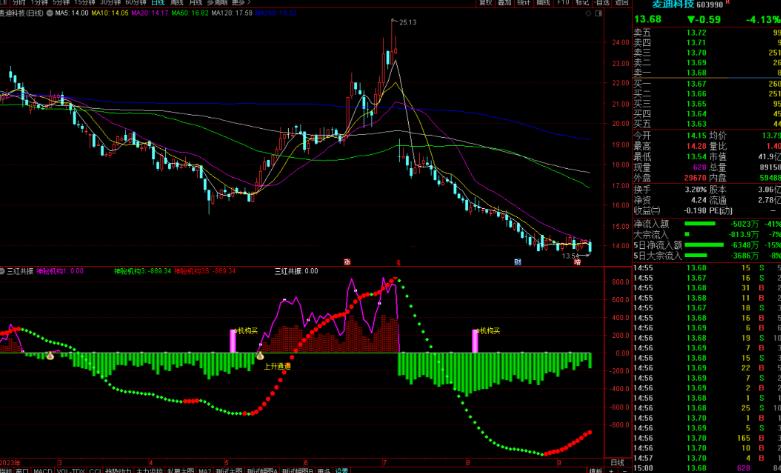Click the 25.13 high price label
Image resolution: width=781 pixels, height=473 pixels.
point(407,22)
